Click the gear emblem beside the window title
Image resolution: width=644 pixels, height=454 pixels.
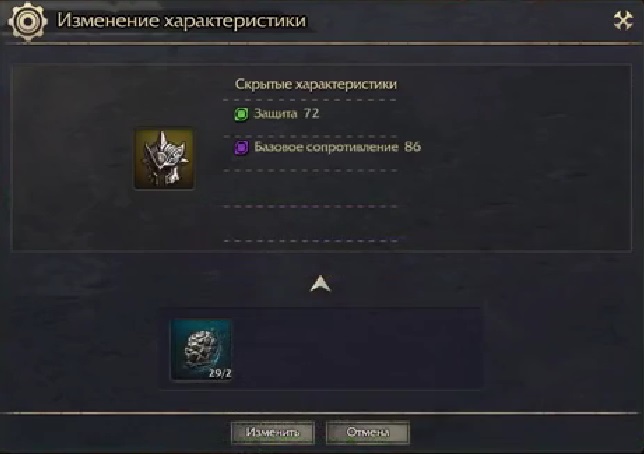pos(27,21)
